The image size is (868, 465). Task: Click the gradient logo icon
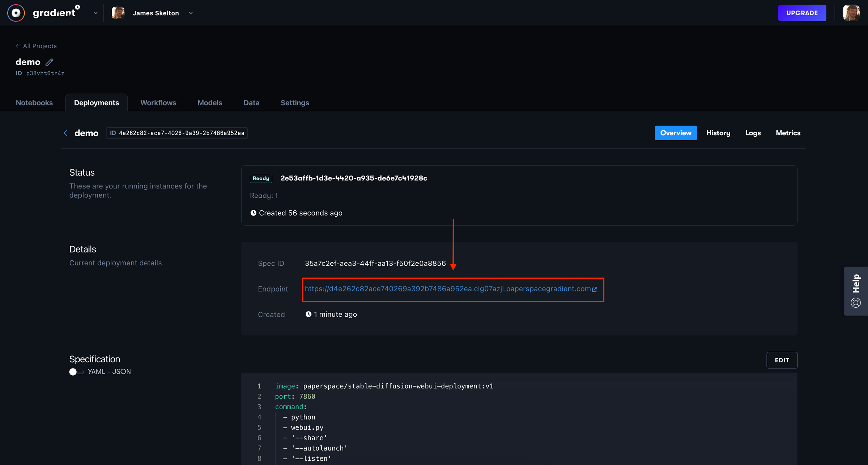tap(16, 13)
